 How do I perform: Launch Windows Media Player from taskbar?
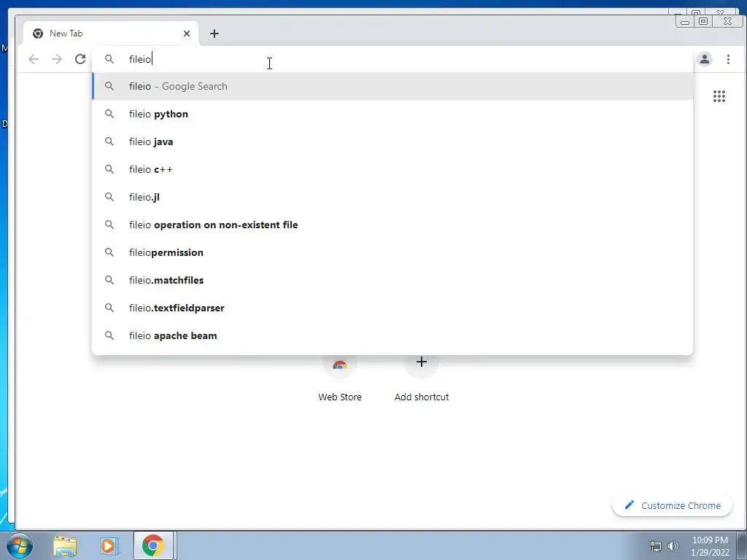point(109,545)
